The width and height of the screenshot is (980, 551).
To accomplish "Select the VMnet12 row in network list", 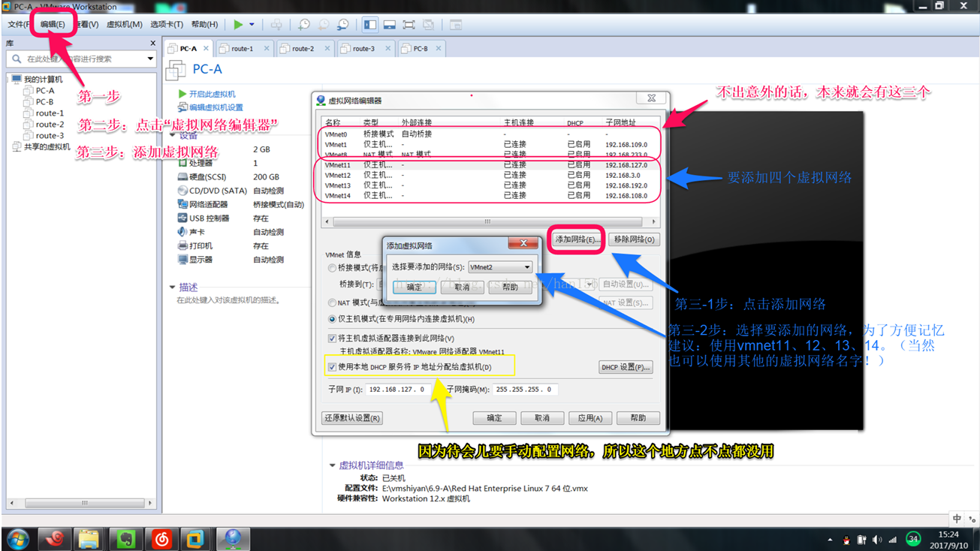I will [x=490, y=175].
